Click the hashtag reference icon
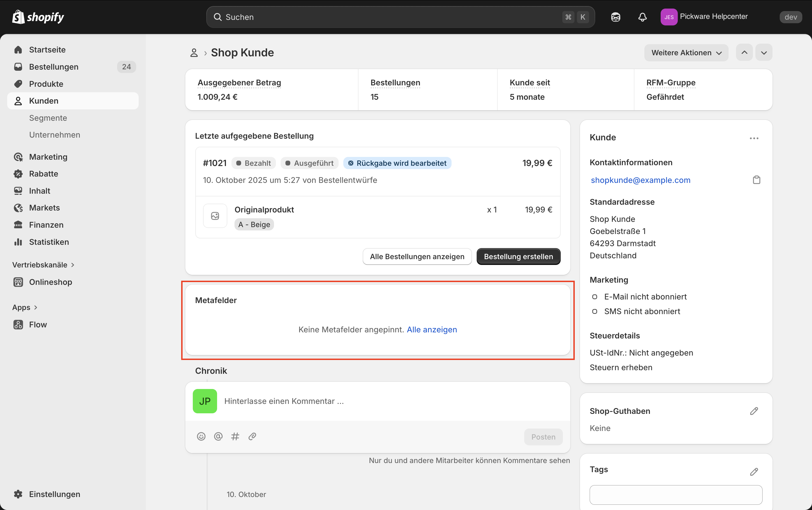Screen dimensions: 812x510 click(235, 437)
